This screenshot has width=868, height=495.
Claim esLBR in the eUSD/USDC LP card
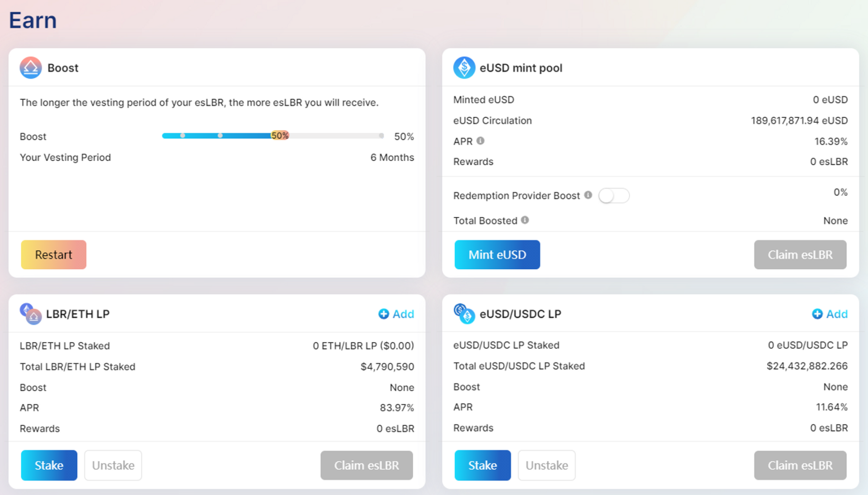800,465
